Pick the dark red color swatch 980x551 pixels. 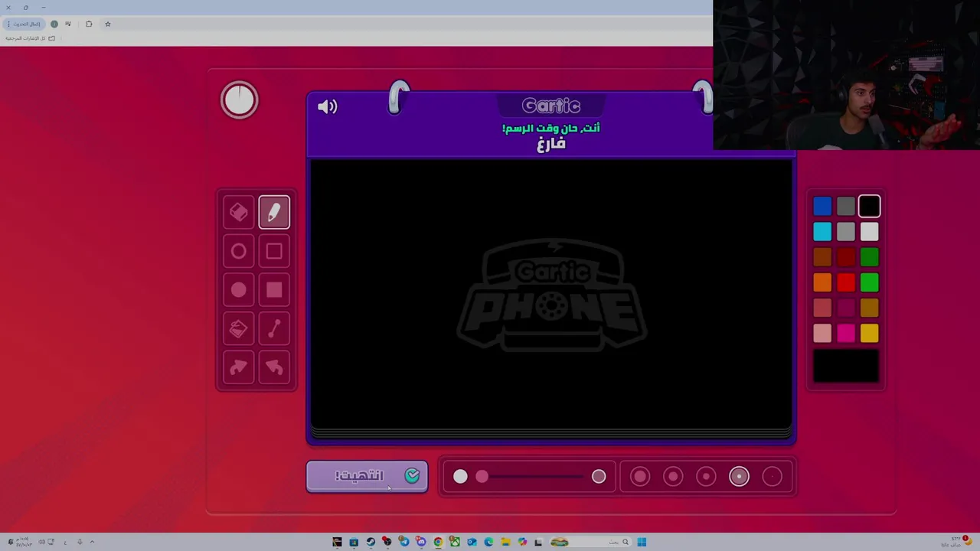coord(846,257)
